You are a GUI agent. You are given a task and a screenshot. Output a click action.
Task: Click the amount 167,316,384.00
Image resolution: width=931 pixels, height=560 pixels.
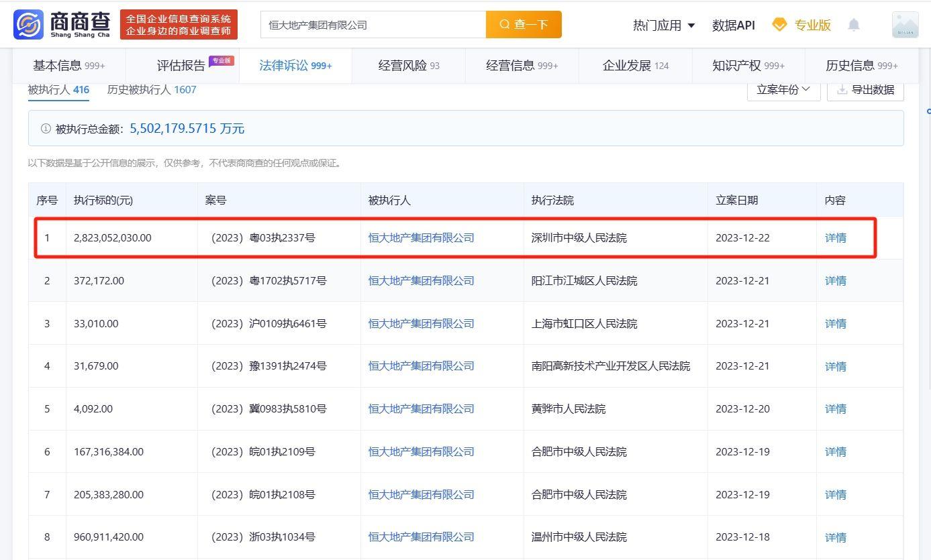109,451
